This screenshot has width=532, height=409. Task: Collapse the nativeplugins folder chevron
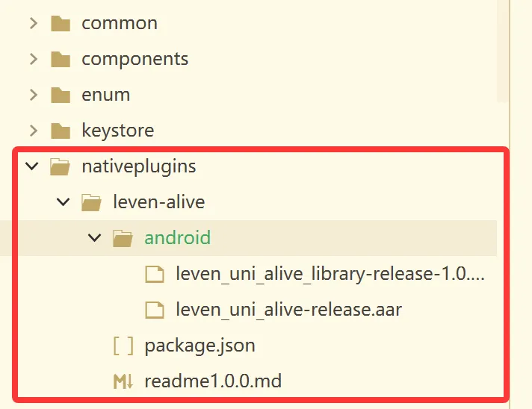tap(32, 166)
